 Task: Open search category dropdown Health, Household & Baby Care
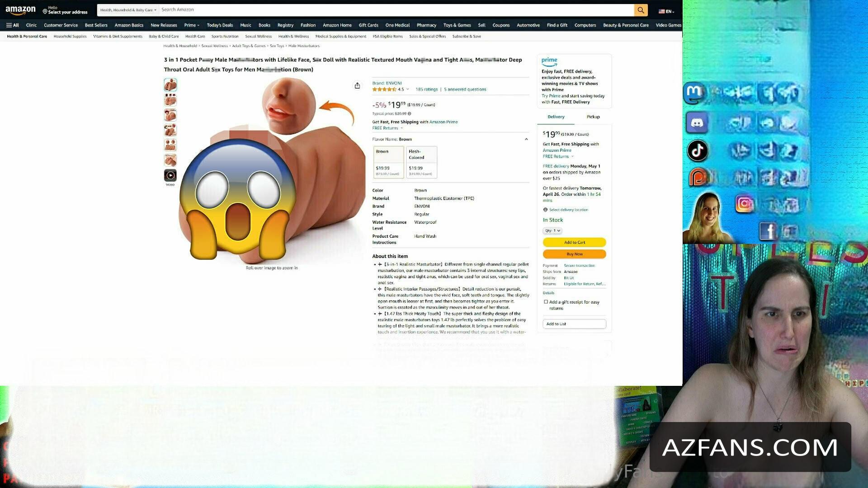(128, 10)
